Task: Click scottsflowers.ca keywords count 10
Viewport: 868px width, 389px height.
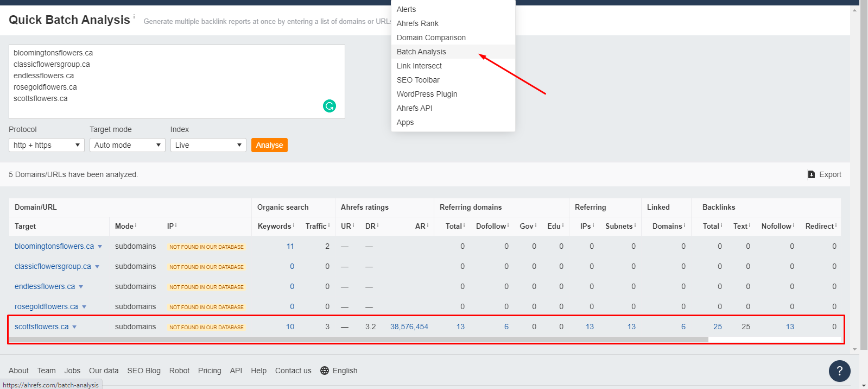Action: tap(290, 327)
